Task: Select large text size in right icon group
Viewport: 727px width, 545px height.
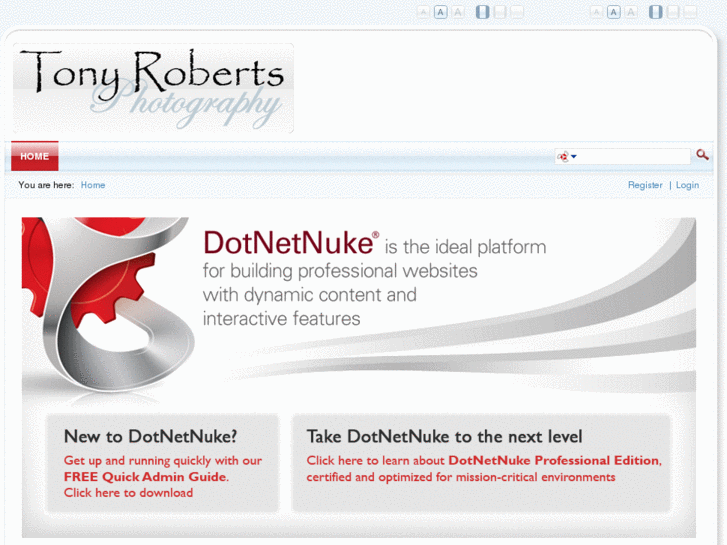Action: [x=631, y=12]
